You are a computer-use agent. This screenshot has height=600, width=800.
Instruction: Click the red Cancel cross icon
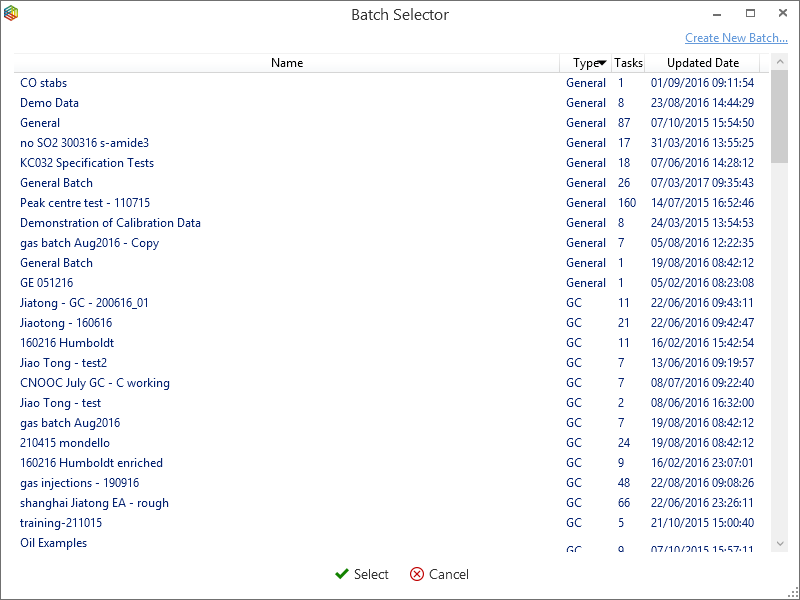pyautogui.click(x=417, y=574)
